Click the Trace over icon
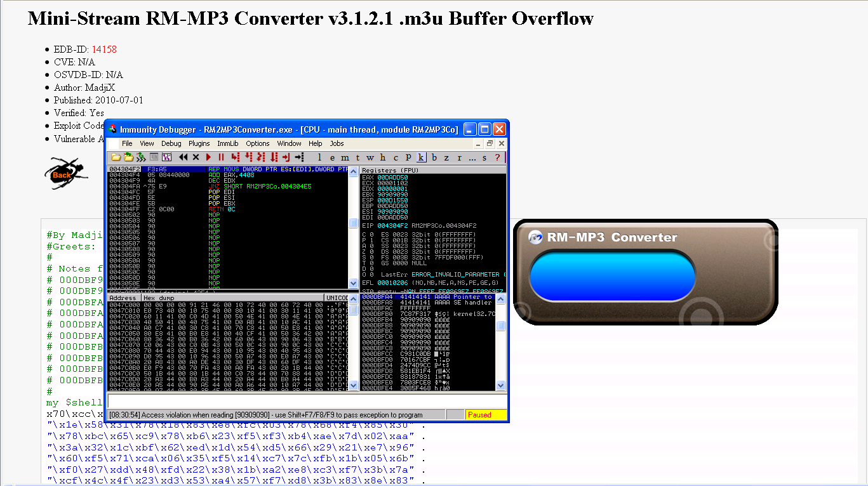The height and width of the screenshot is (486, 868). pyautogui.click(x=274, y=157)
